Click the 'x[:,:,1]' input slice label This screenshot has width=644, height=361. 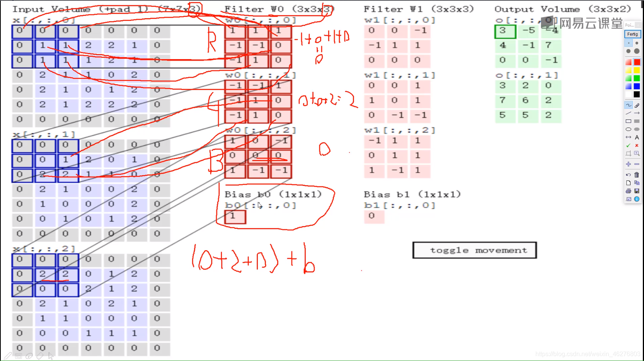[44, 135]
